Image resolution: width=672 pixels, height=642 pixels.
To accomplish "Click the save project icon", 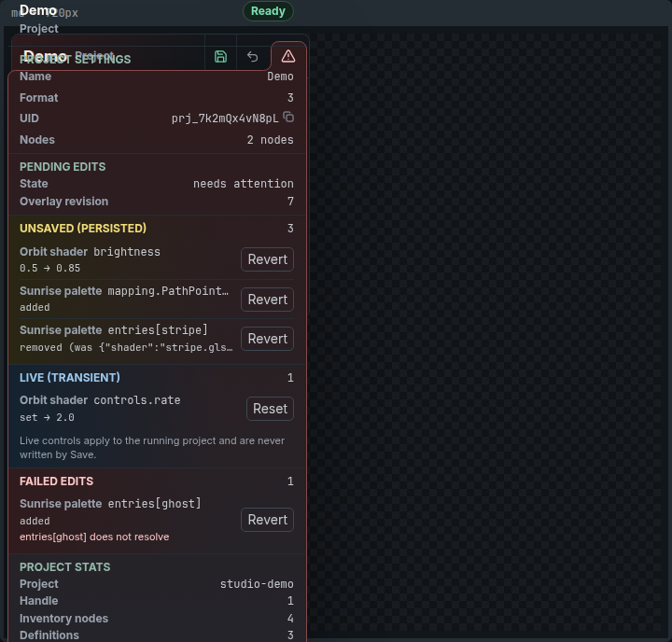I will pos(220,57).
